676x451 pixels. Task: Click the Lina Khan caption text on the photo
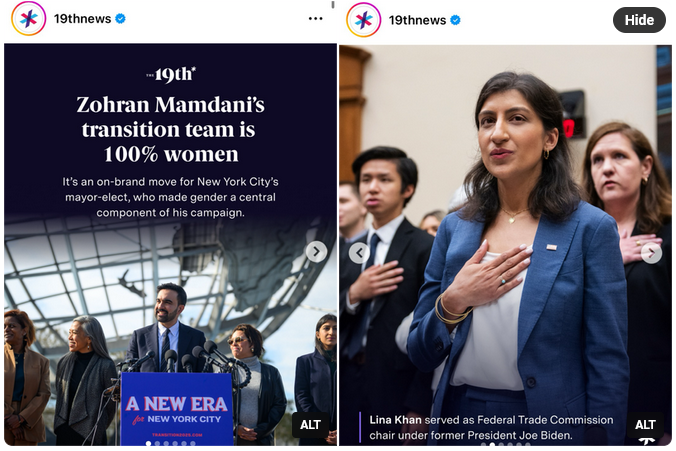[x=491, y=428]
